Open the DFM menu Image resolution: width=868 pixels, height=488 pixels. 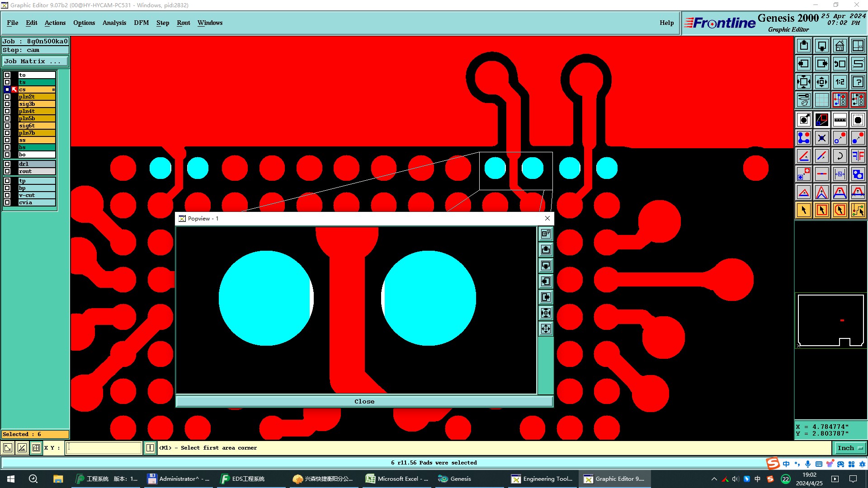tap(141, 23)
